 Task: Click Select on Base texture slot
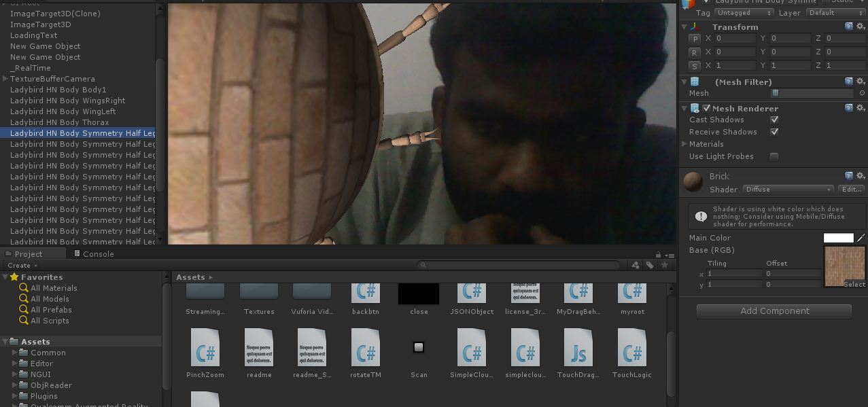[854, 284]
